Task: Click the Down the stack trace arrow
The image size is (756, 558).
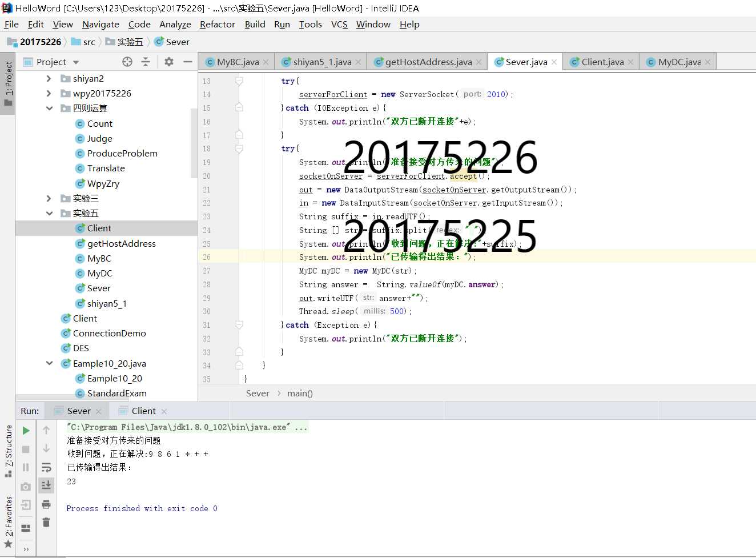Action: [x=46, y=449]
